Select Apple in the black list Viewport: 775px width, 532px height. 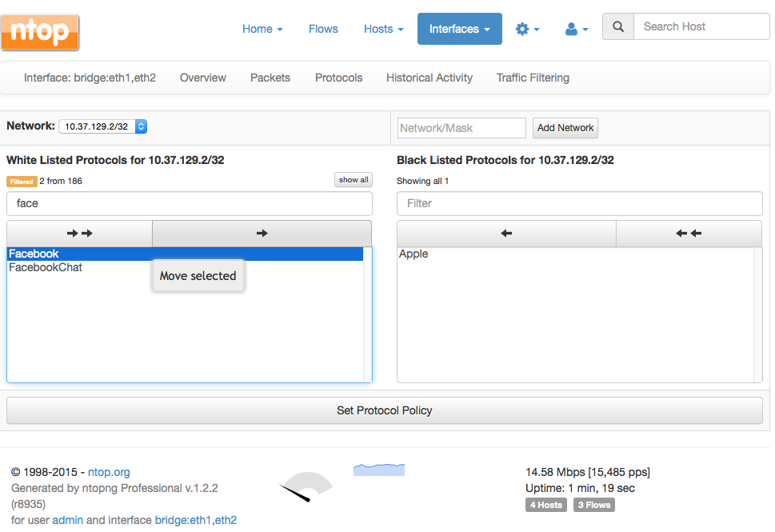pos(576,254)
